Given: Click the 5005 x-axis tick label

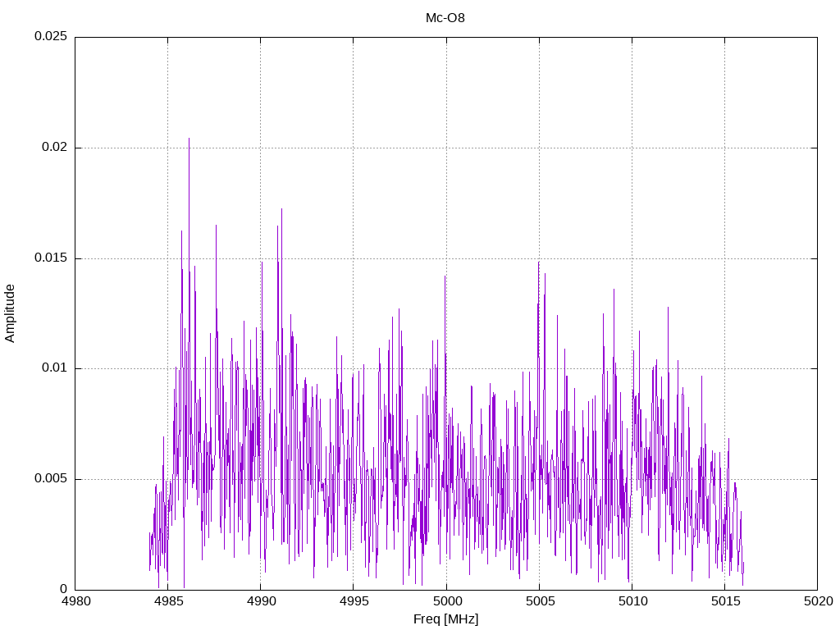Looking at the screenshot, I should [x=540, y=601].
